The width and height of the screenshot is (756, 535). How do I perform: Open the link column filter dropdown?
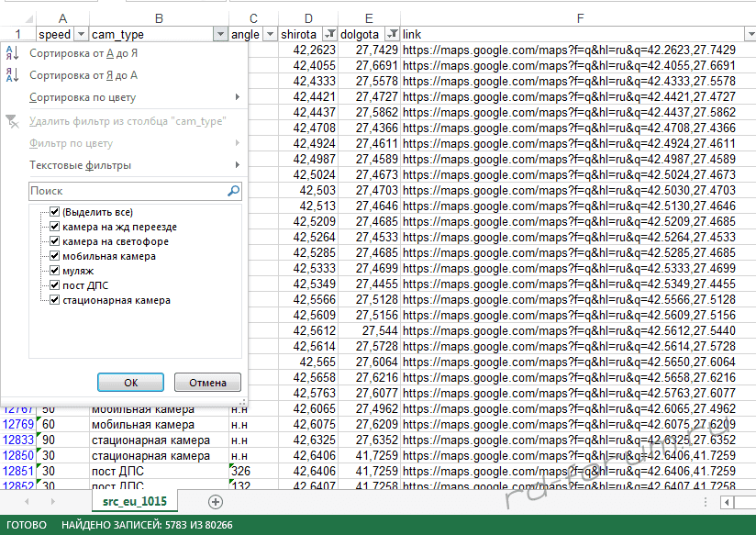(750, 34)
